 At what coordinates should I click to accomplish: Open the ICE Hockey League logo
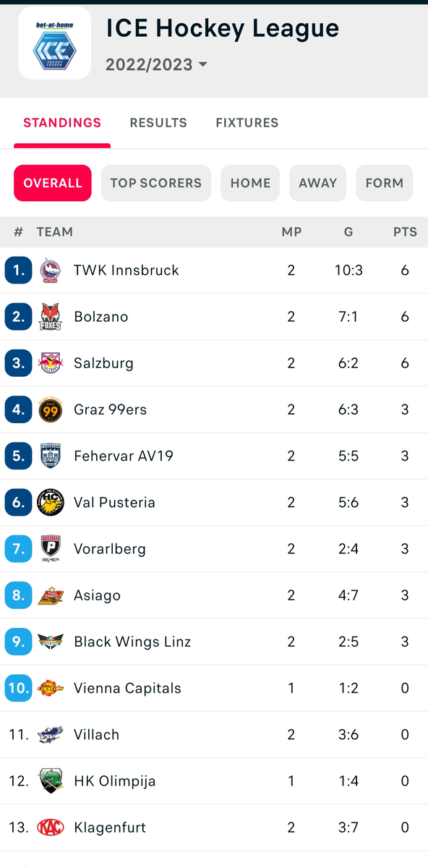click(x=55, y=43)
